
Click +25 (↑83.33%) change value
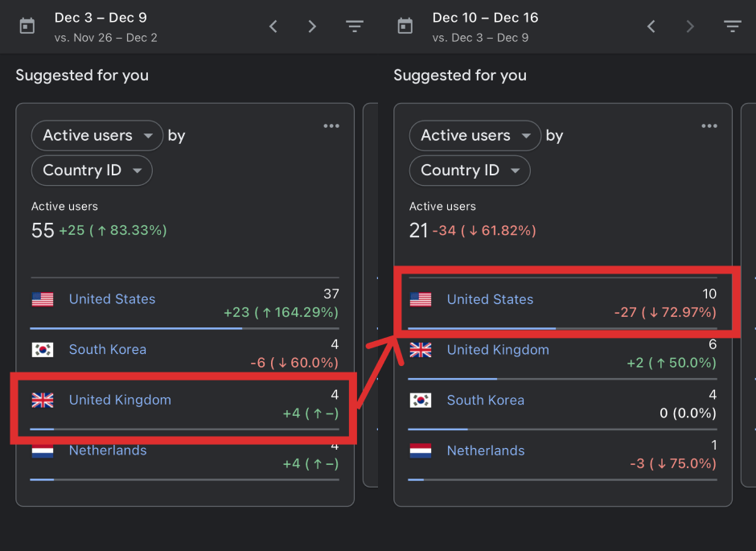(x=113, y=230)
